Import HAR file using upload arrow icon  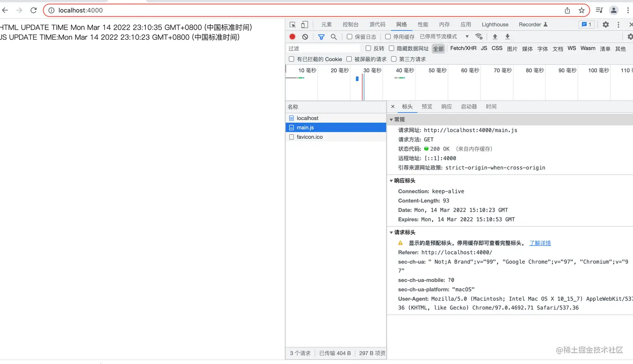click(x=495, y=37)
